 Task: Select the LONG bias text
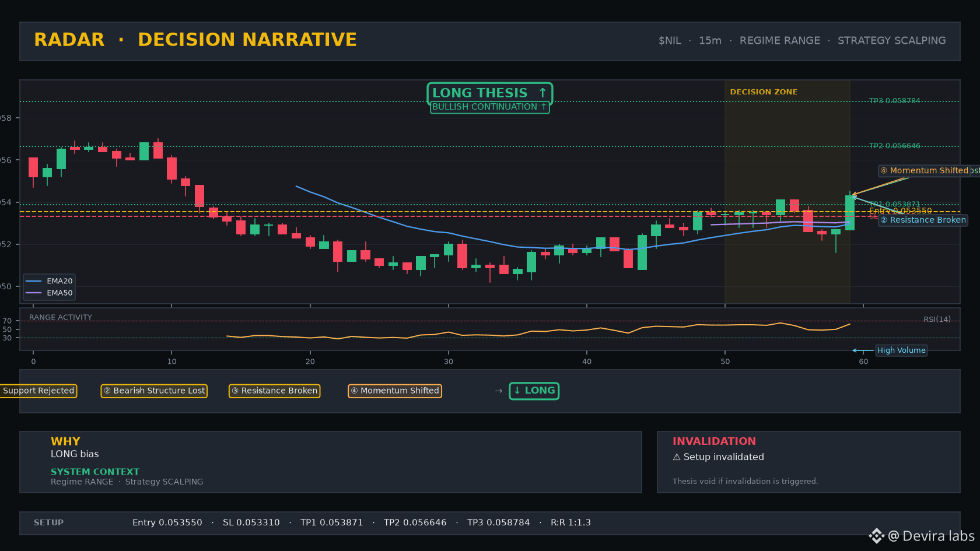coord(75,454)
